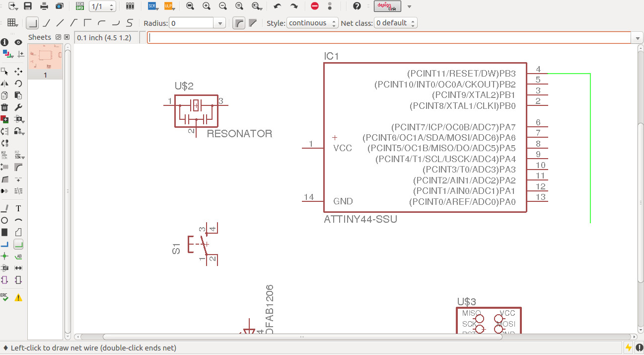Undock the Sheets panel

59,37
